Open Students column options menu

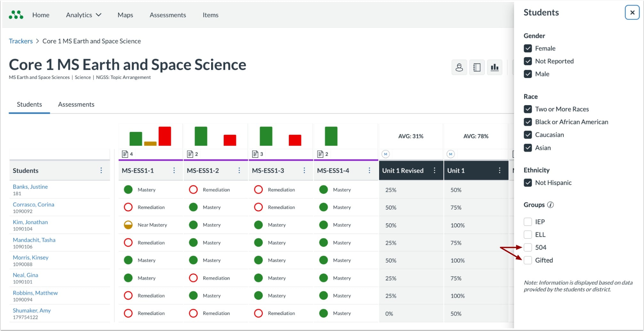(101, 170)
